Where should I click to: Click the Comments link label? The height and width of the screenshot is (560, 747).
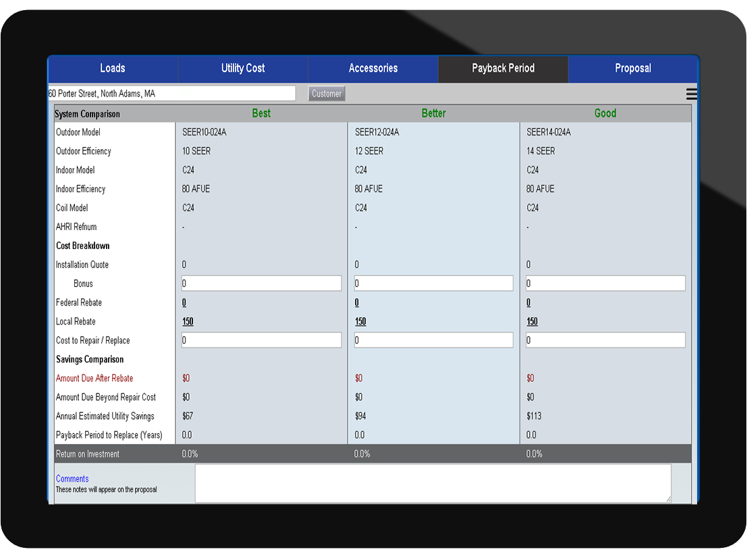[72, 479]
